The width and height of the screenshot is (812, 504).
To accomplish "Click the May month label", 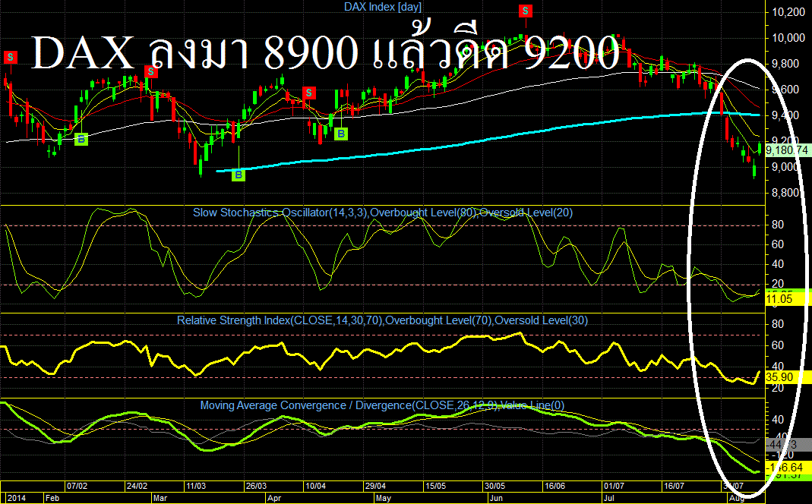I will point(384,498).
